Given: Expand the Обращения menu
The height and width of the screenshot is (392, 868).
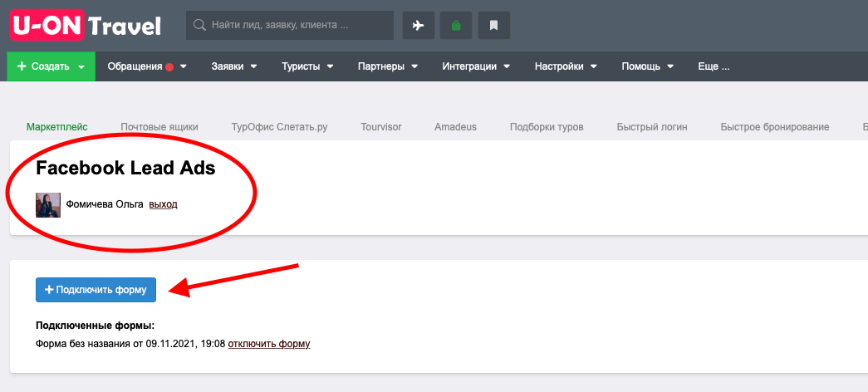Looking at the screenshot, I should pyautogui.click(x=147, y=66).
